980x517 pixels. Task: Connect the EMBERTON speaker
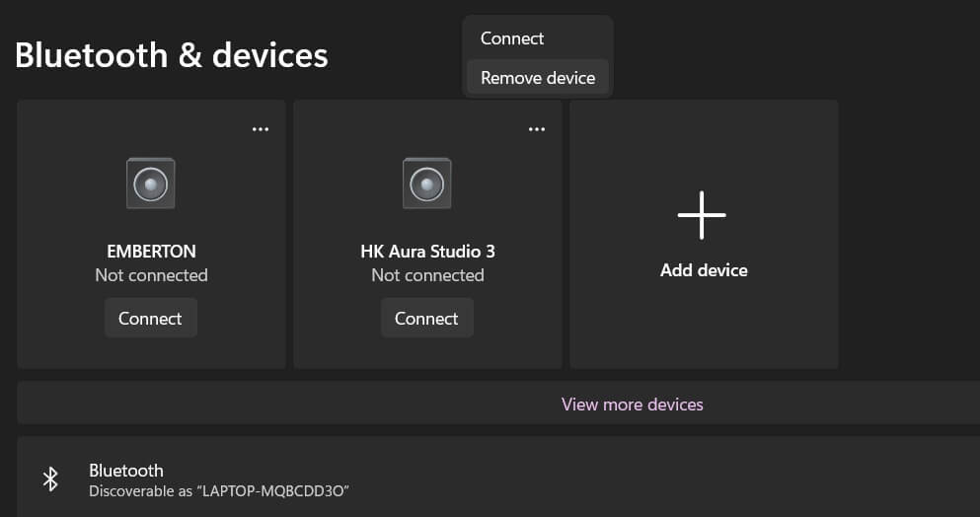[x=151, y=319]
